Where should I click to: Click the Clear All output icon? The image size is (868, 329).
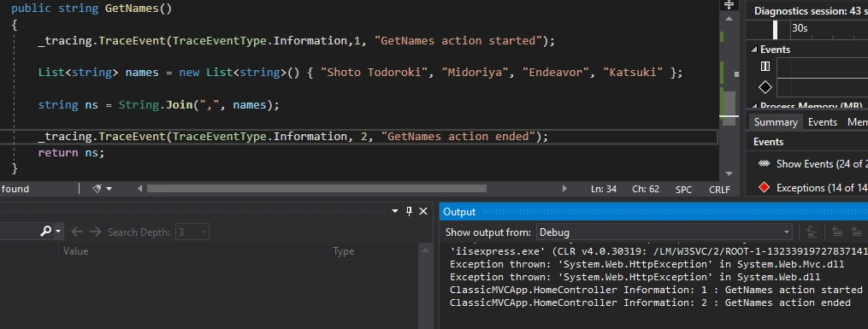(x=812, y=232)
